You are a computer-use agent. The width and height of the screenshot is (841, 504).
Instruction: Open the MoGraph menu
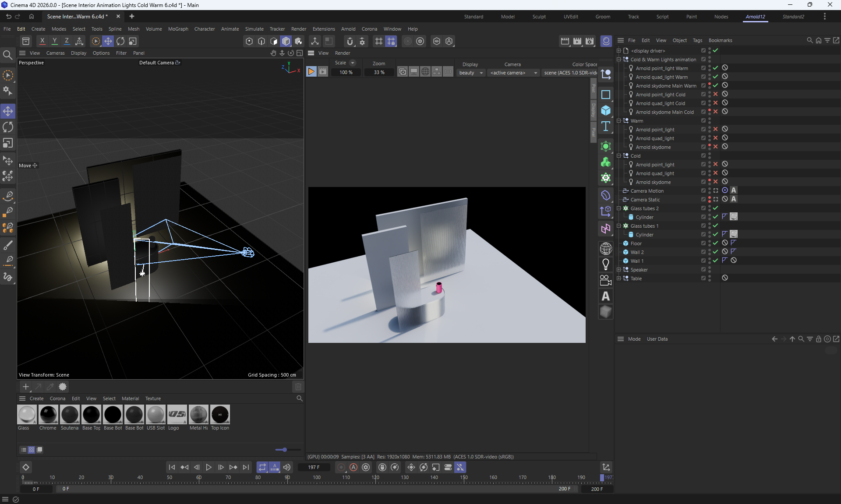point(178,29)
